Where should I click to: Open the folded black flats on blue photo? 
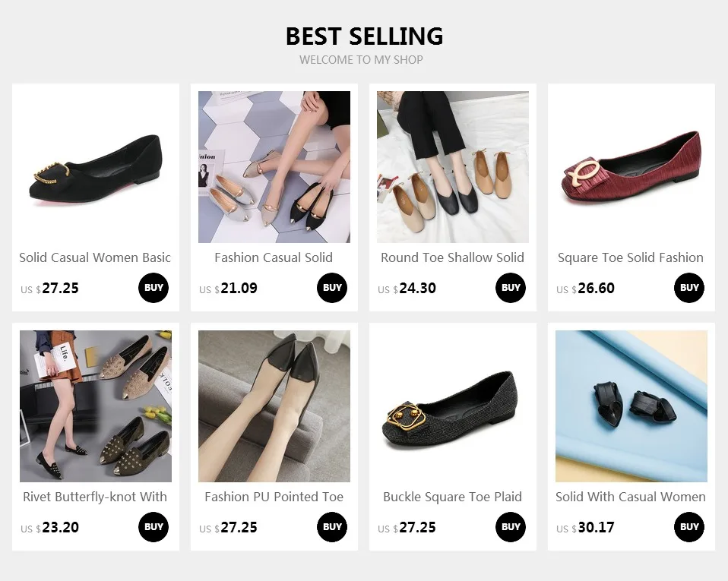coord(631,406)
